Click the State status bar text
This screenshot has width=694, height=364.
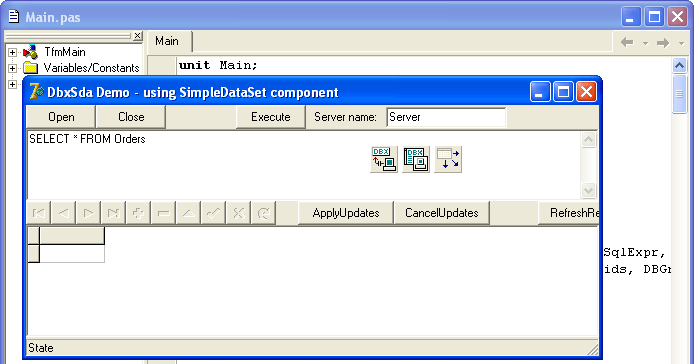click(41, 348)
